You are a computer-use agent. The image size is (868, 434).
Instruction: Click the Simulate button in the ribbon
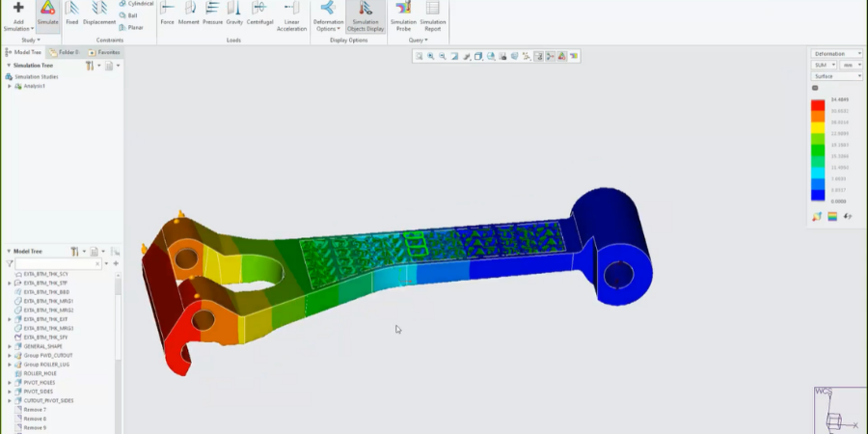47,13
